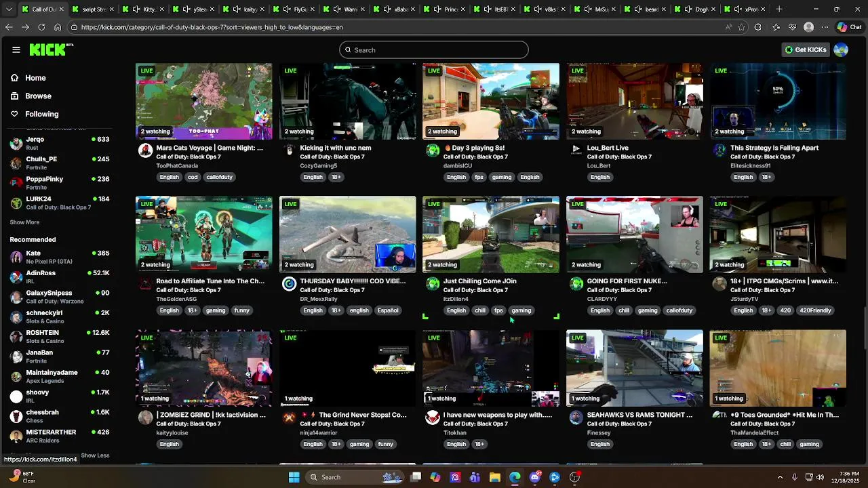Collapse recommended list with Show Less
868x488 pixels.
[x=95, y=455]
